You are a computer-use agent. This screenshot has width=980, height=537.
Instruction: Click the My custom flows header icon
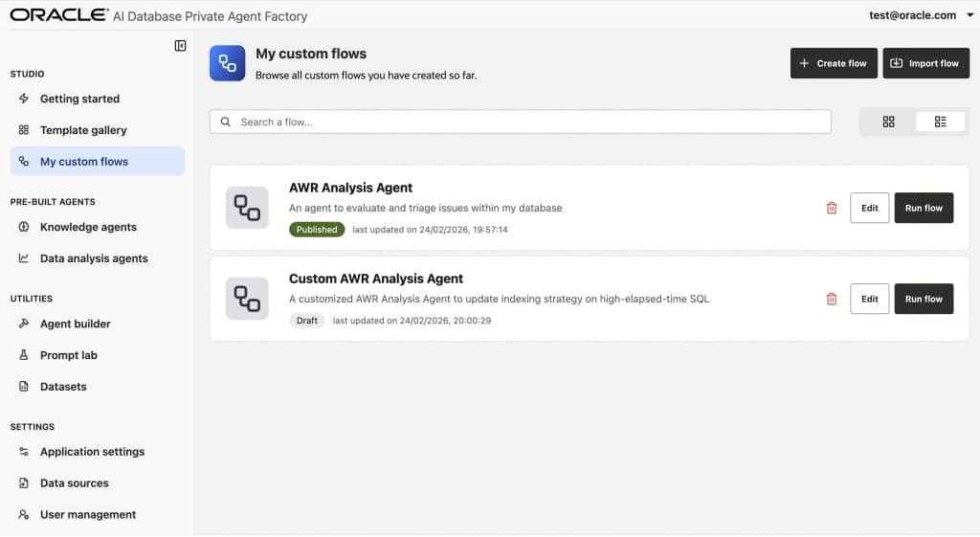(x=228, y=63)
